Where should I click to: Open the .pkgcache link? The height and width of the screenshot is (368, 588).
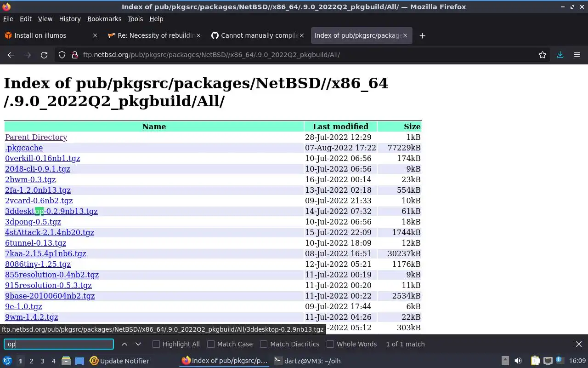pos(24,148)
